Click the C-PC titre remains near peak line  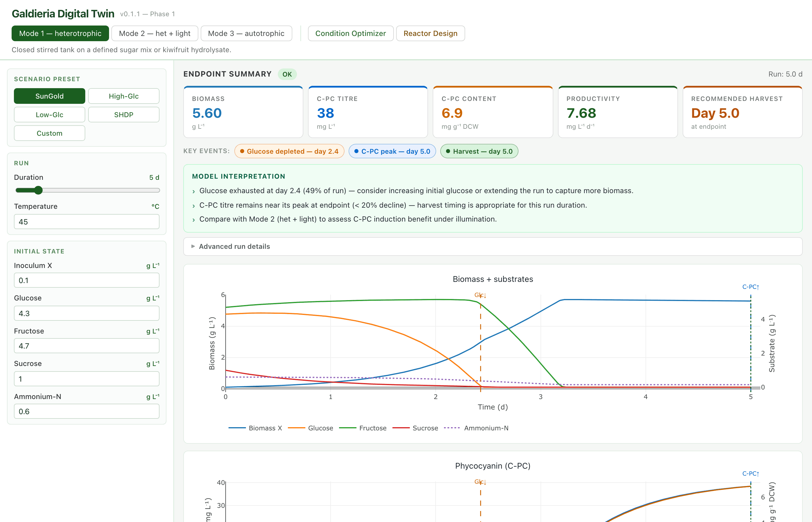tap(393, 205)
